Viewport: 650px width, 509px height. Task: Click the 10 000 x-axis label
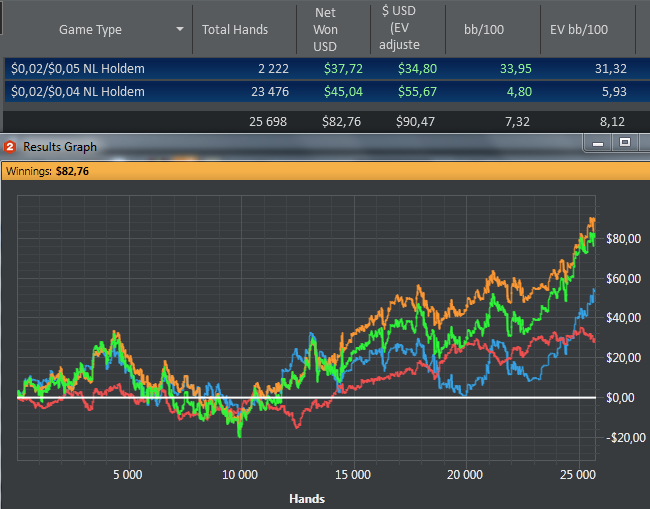point(240,475)
